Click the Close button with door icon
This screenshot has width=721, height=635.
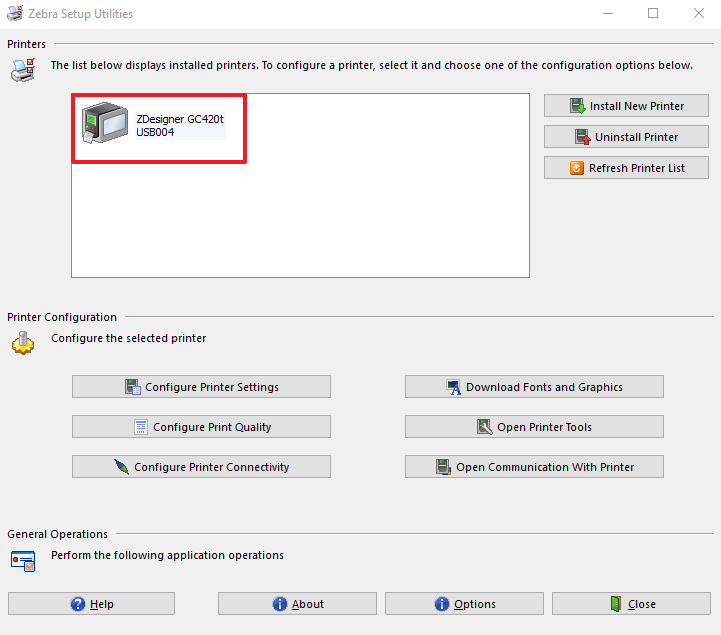pos(631,604)
